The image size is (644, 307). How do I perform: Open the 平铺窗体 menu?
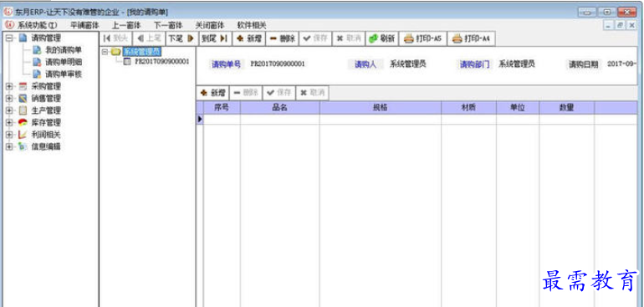click(x=84, y=25)
